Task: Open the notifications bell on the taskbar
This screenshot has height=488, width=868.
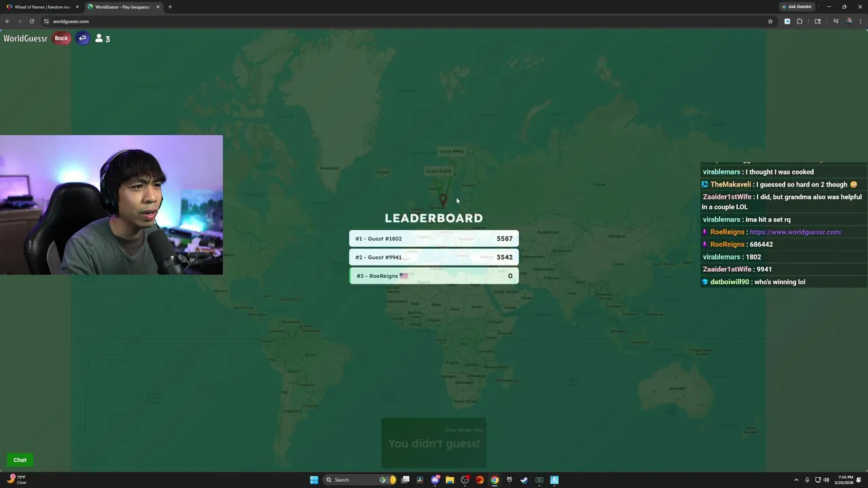Action: coord(859,480)
